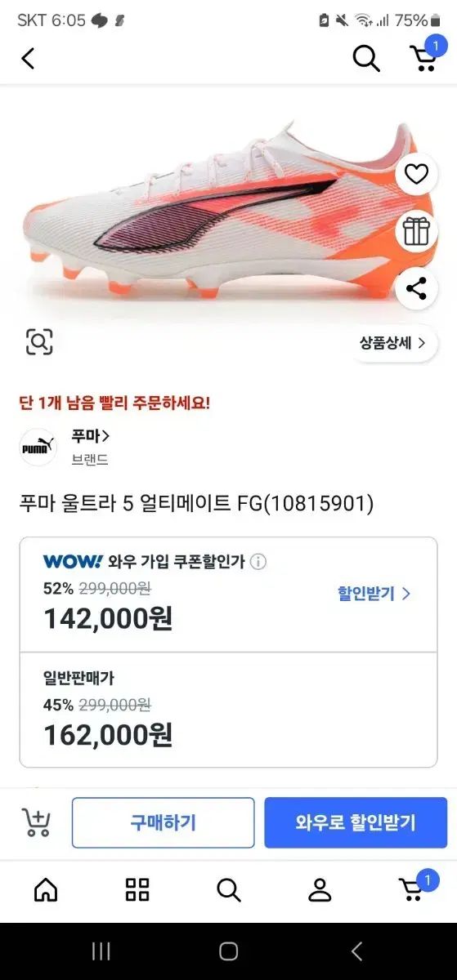Show info for 와우 가입 쿠폰할인가
Viewport: 457px width, 980px height.
258,562
